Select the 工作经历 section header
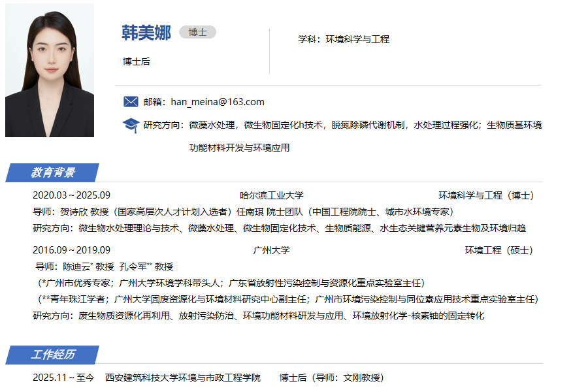 point(52,354)
